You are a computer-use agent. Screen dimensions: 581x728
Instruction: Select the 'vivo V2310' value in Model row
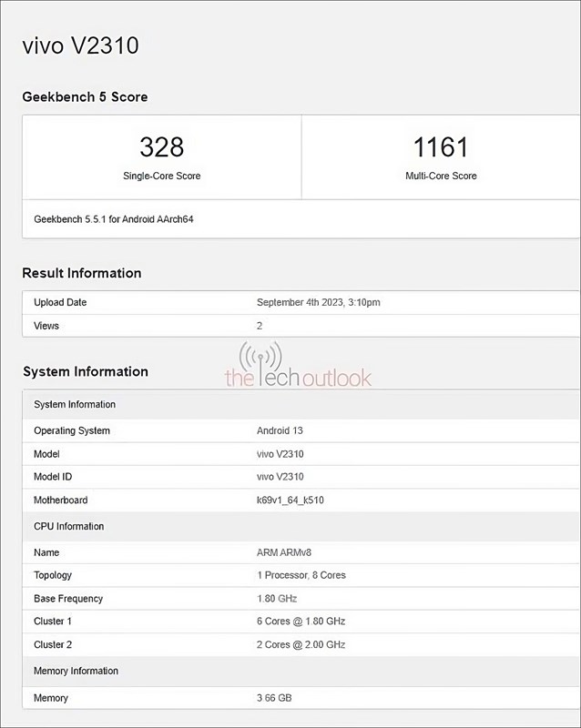click(x=280, y=453)
